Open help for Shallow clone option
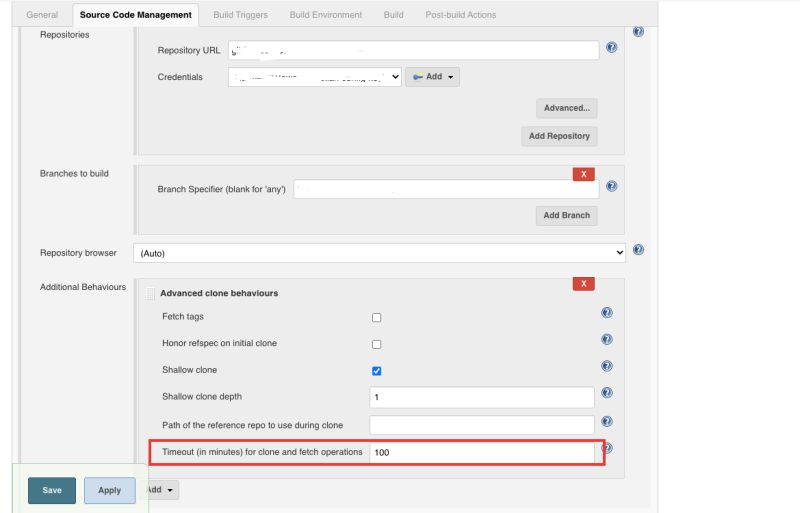 pyautogui.click(x=606, y=366)
